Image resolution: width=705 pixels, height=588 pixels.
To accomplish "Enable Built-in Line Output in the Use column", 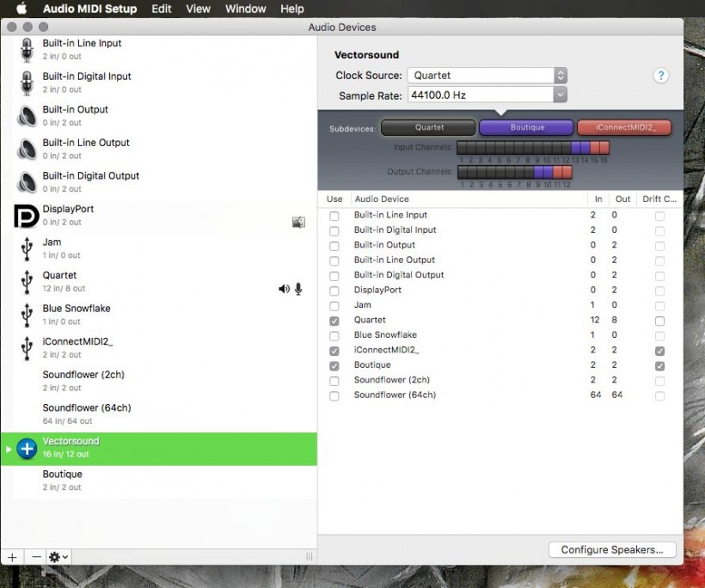I will pyautogui.click(x=334, y=261).
